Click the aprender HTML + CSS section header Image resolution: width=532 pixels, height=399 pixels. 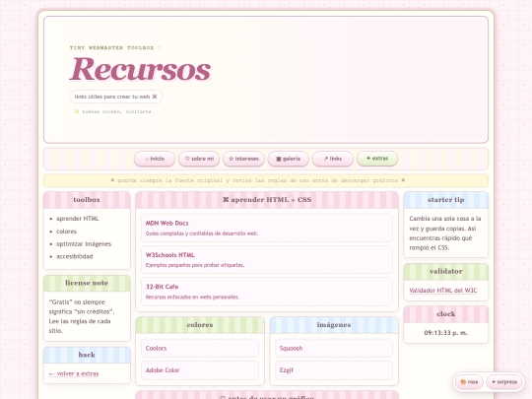tap(267, 200)
